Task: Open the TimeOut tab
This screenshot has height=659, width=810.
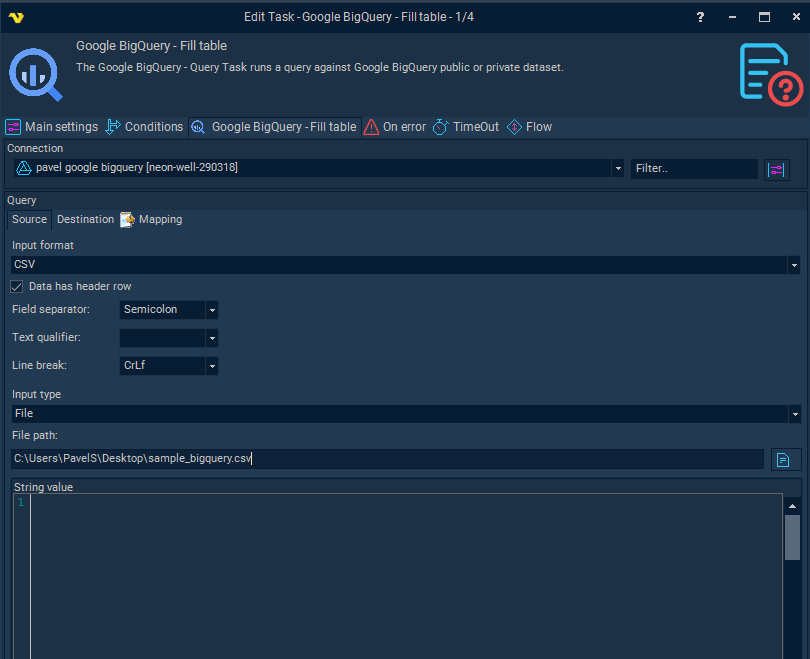Action: (x=465, y=127)
